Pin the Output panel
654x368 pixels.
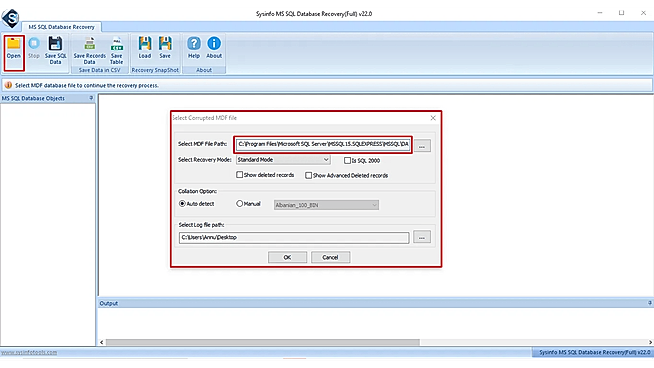650,303
